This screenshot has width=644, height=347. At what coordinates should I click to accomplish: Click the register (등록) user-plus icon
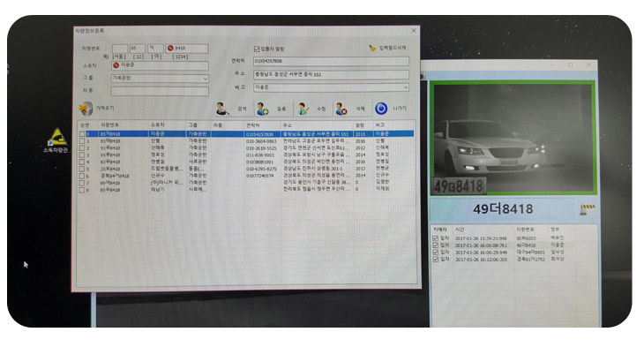262,109
